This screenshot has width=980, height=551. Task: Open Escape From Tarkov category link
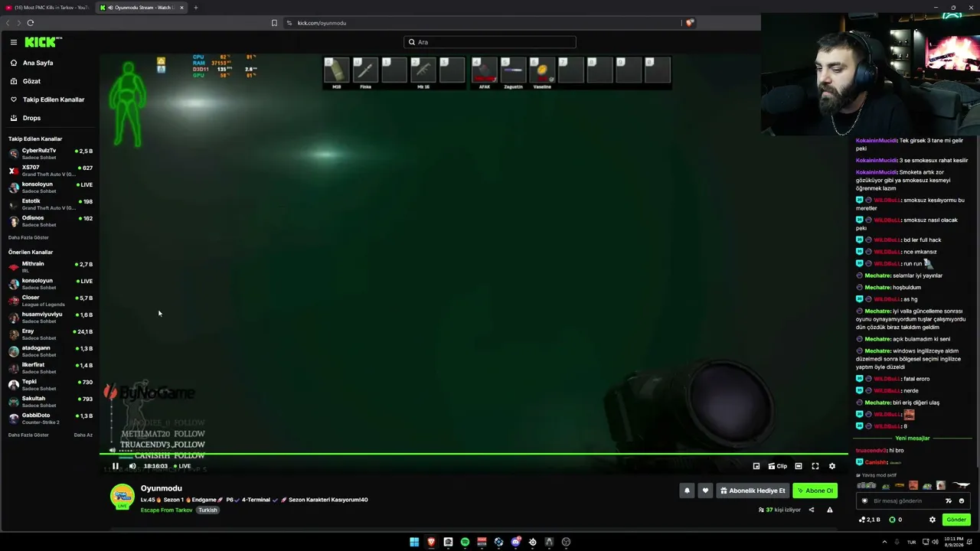167,510
